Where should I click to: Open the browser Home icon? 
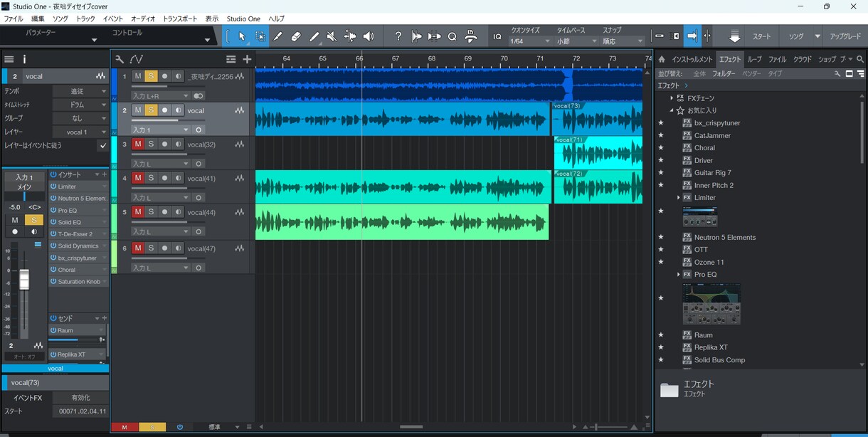(662, 59)
